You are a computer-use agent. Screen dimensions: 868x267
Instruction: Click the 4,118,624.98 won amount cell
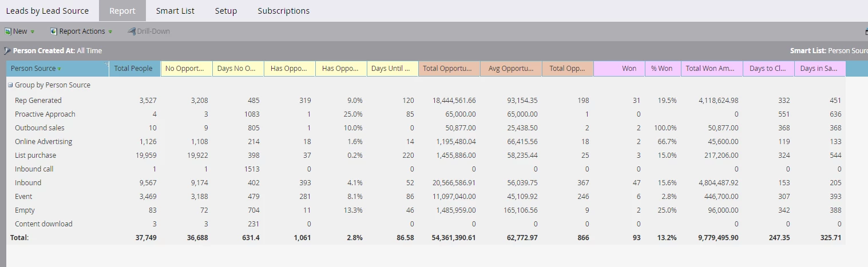(718, 101)
